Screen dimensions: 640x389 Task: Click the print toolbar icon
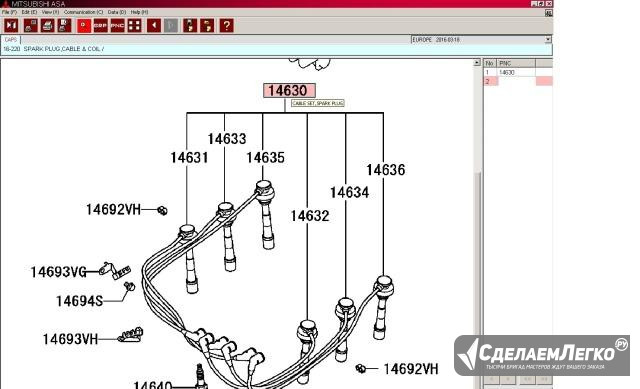pyautogui.click(x=47, y=26)
